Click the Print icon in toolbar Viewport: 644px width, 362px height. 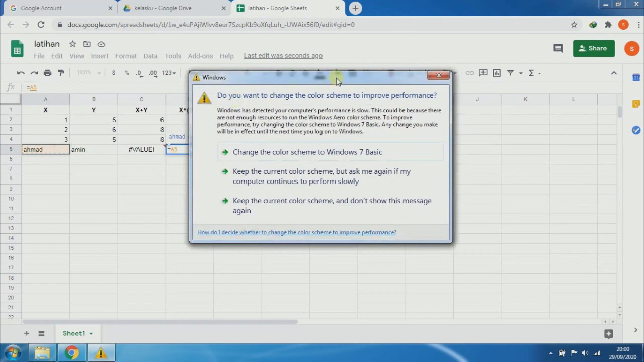48,73
